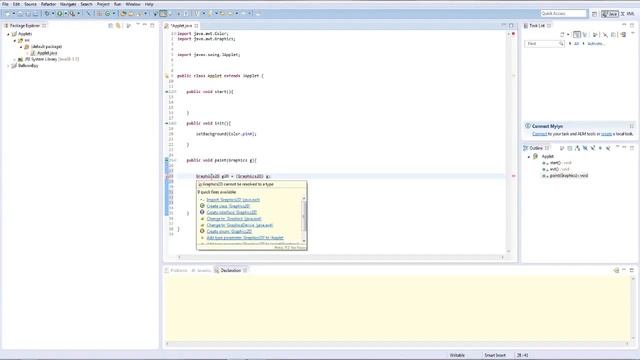Click Create class Graphics2D quick fix
Screen dimensions: 640x360
tap(228, 206)
